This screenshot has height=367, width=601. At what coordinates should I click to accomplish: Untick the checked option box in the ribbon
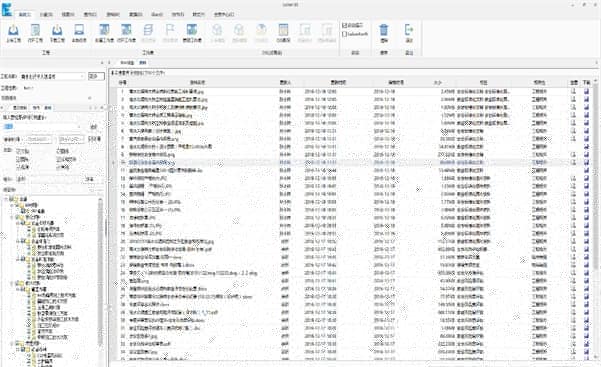click(x=344, y=25)
